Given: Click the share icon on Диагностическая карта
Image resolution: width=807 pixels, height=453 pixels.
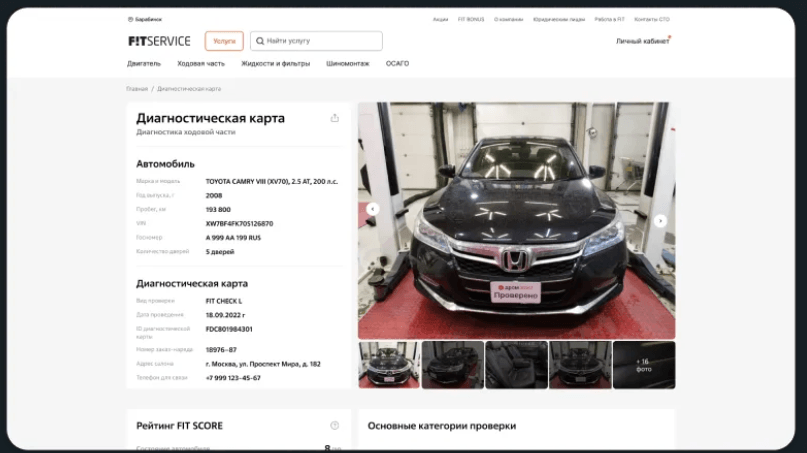Looking at the screenshot, I should (335, 118).
